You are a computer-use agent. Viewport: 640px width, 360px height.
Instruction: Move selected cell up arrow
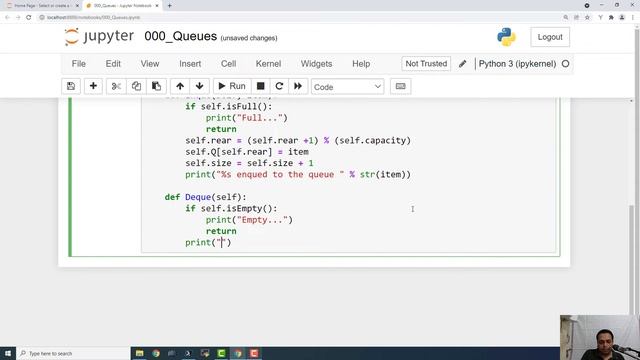pyautogui.click(x=180, y=86)
